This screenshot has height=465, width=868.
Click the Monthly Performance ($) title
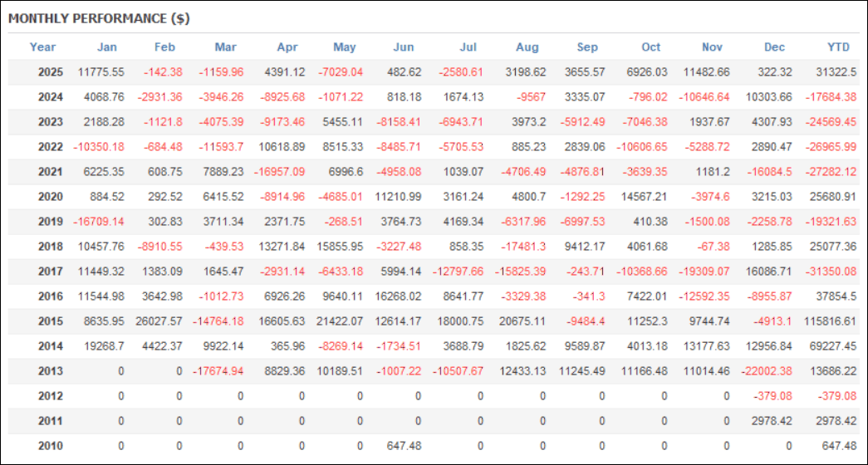[x=97, y=17]
